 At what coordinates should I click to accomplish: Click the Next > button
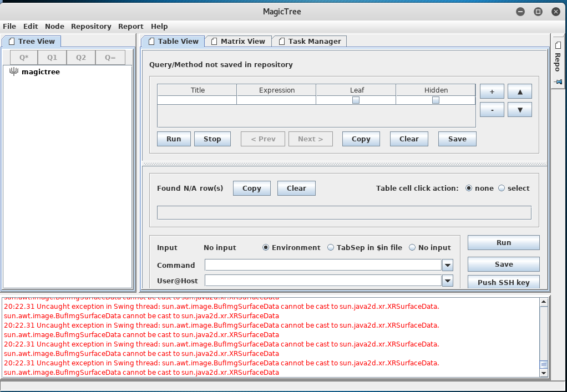tap(311, 139)
